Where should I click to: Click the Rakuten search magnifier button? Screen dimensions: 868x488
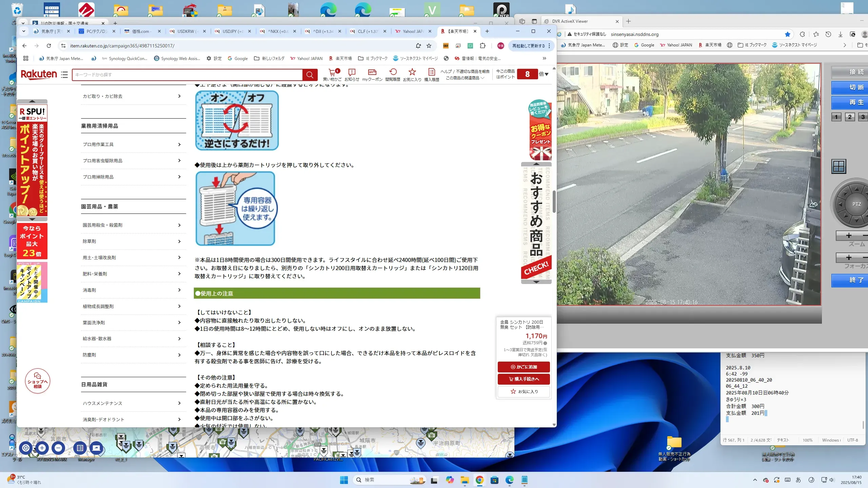pos(310,75)
